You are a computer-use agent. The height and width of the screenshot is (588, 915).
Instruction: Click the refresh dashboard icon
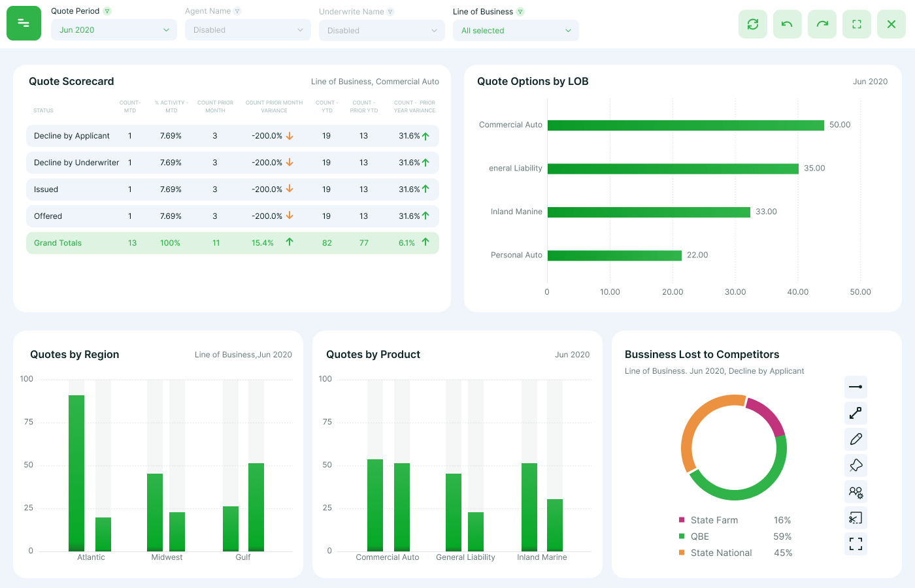point(753,24)
